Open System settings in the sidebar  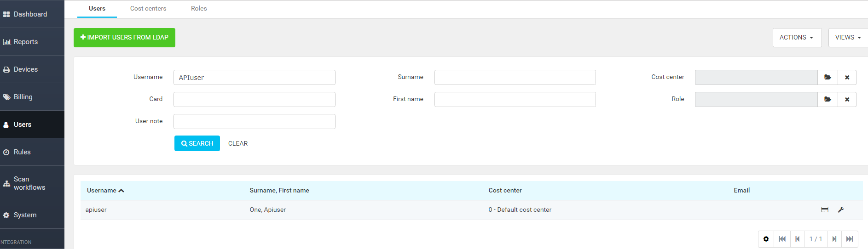[32, 215]
